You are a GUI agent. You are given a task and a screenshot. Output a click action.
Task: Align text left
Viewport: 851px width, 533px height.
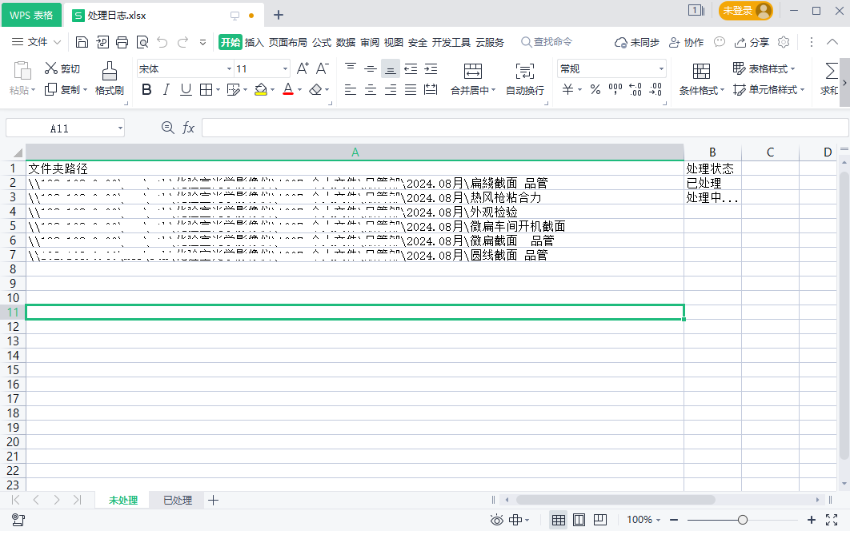pos(351,90)
